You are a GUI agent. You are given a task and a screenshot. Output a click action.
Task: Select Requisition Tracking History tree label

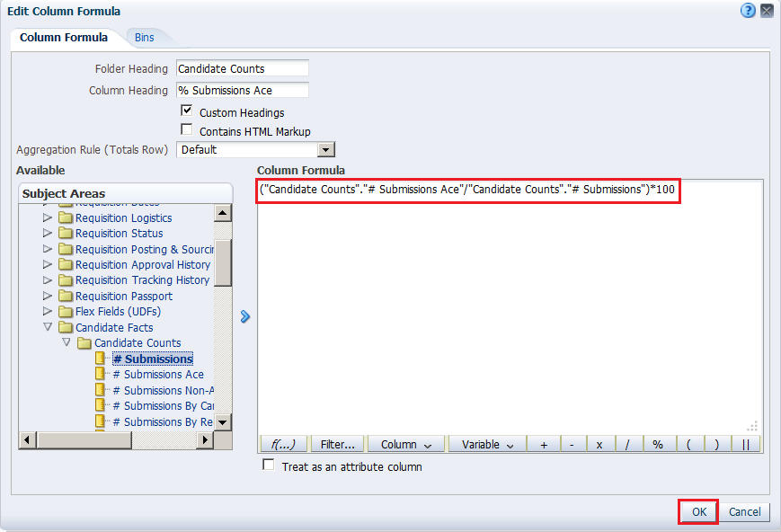click(143, 280)
